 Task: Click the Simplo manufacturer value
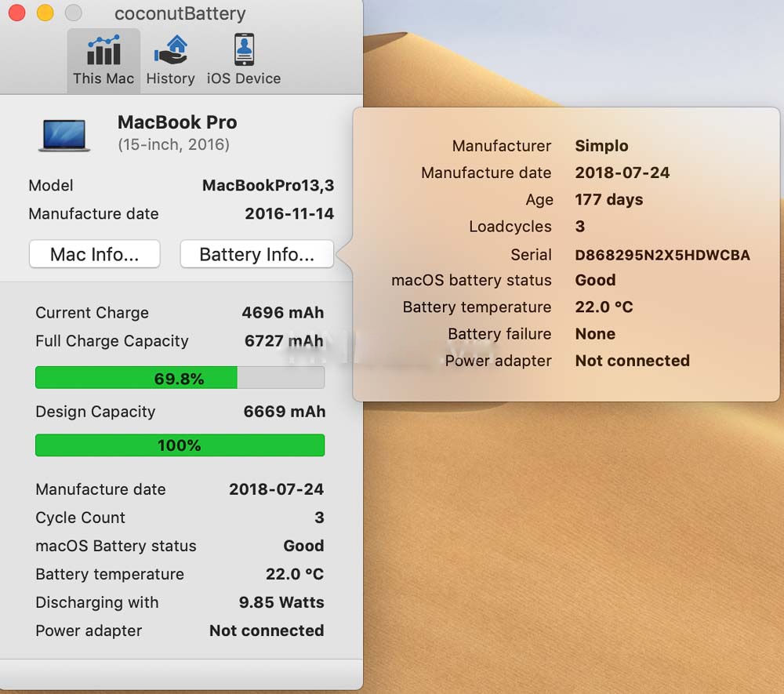click(601, 146)
